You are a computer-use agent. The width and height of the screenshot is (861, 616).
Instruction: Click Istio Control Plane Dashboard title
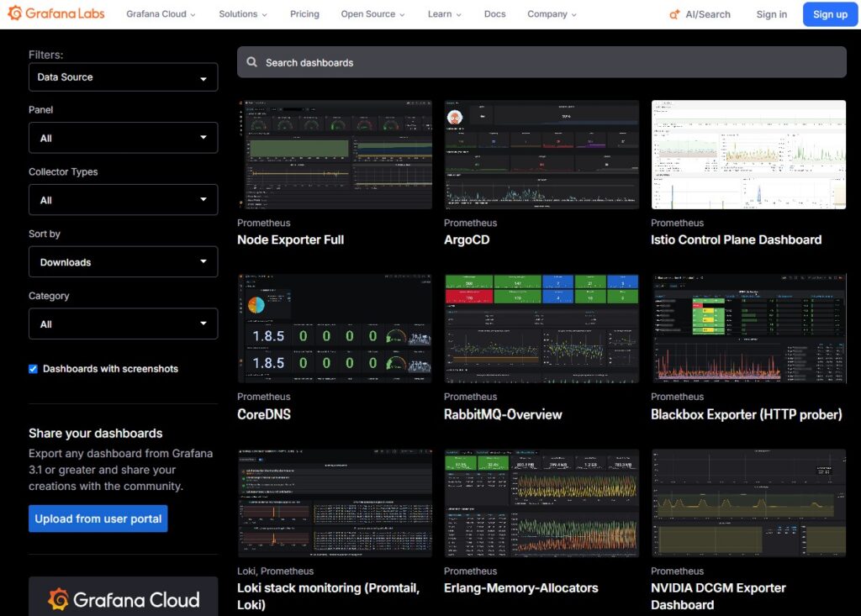point(737,240)
